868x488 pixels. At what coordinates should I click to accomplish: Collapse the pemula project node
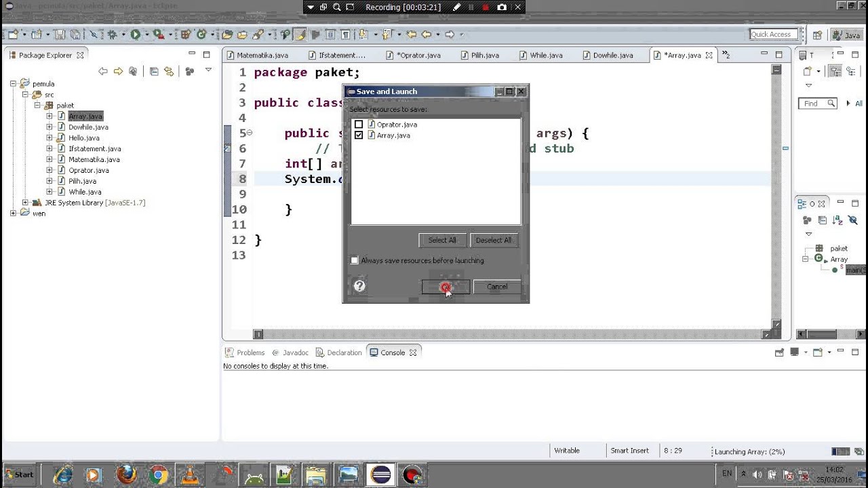[13, 84]
